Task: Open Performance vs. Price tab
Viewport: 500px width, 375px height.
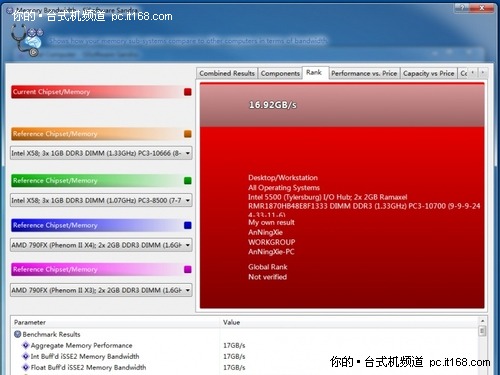Action: point(364,73)
